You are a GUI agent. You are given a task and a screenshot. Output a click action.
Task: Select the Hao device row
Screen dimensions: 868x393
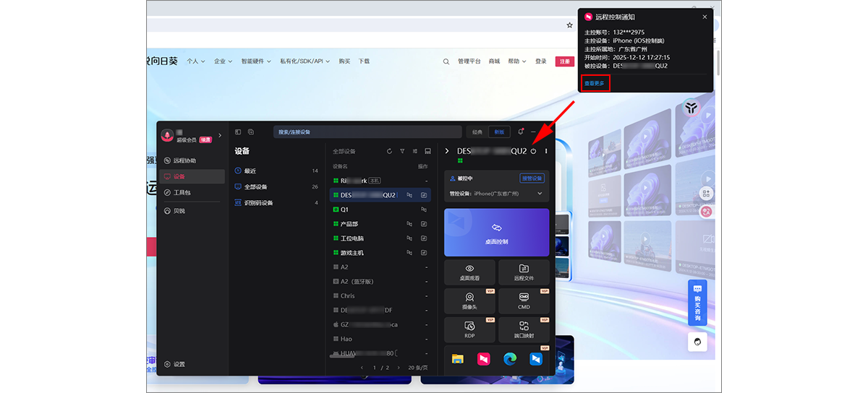380,339
